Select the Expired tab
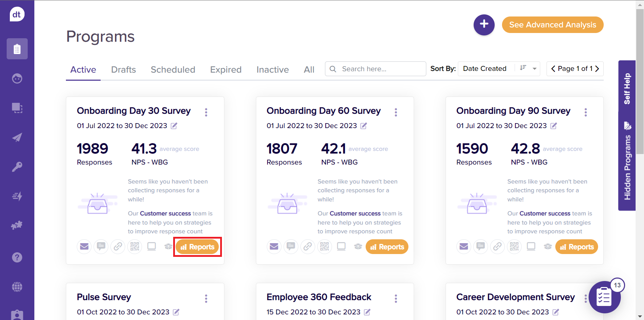Screen dimensions: 644x320 226,70
